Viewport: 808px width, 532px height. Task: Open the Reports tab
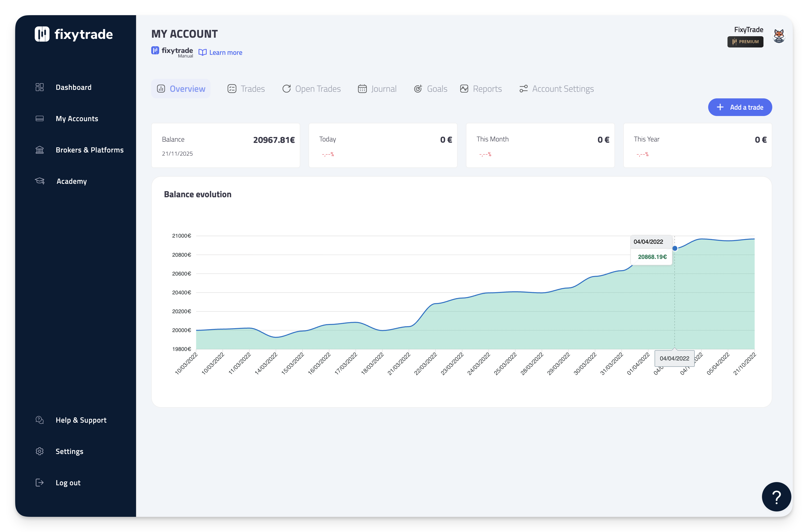click(481, 89)
